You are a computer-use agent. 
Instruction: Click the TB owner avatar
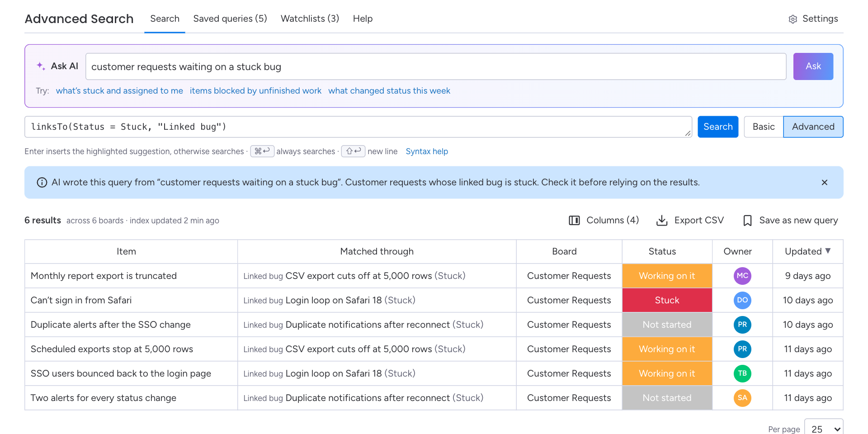pyautogui.click(x=742, y=373)
